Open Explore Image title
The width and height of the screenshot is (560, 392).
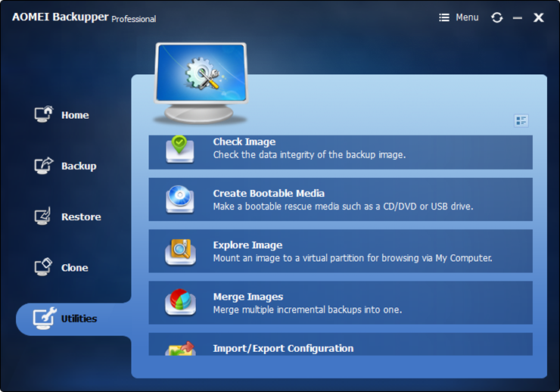(x=247, y=245)
